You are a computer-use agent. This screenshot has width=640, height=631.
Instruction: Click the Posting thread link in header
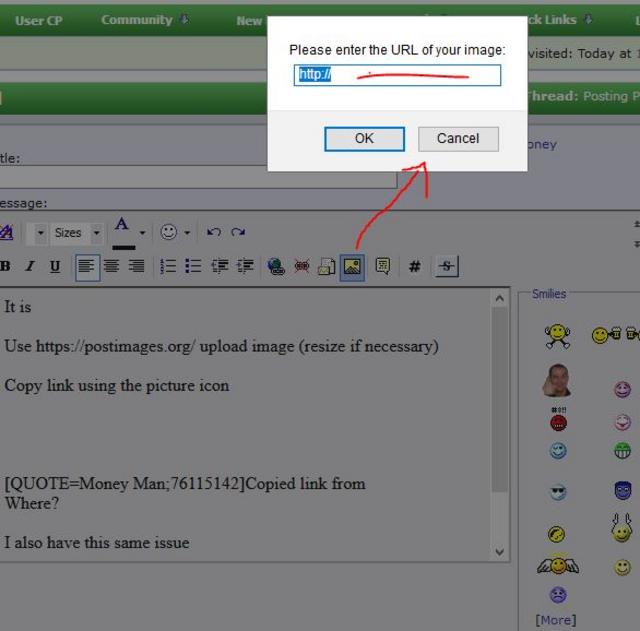pos(611,96)
